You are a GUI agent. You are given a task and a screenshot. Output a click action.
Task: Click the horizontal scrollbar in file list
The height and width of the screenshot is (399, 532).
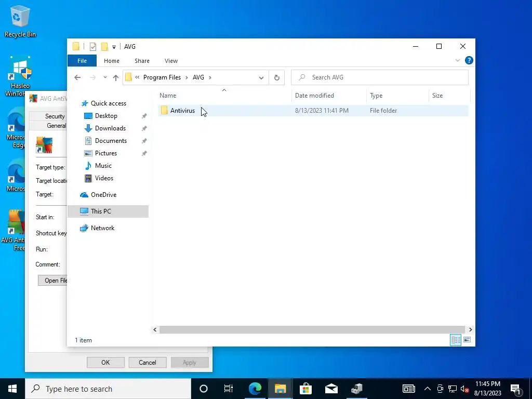click(312, 329)
